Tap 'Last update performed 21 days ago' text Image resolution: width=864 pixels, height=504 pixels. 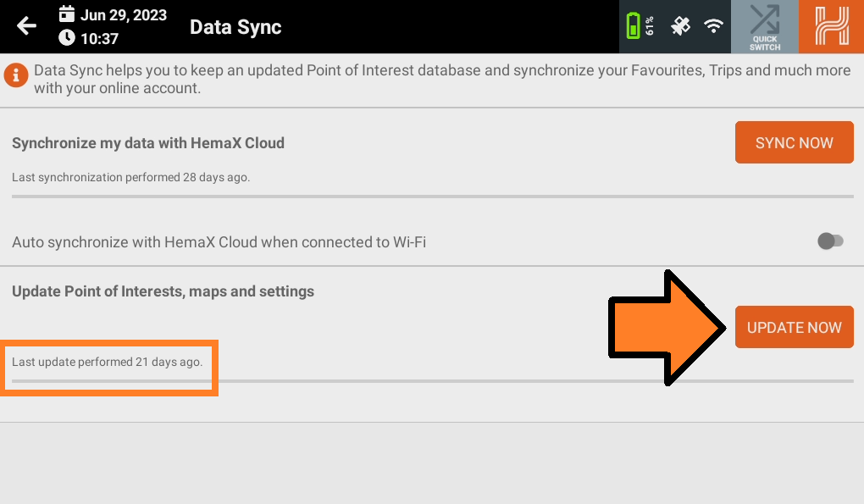pos(108,362)
